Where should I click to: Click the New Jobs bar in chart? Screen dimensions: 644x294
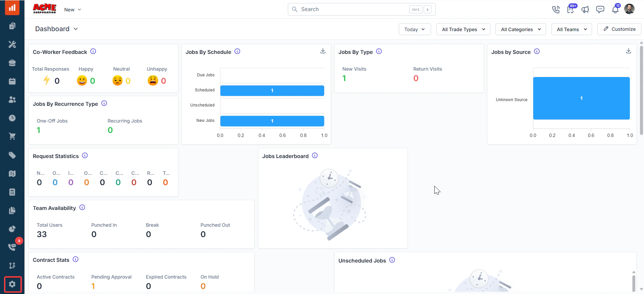coord(272,121)
